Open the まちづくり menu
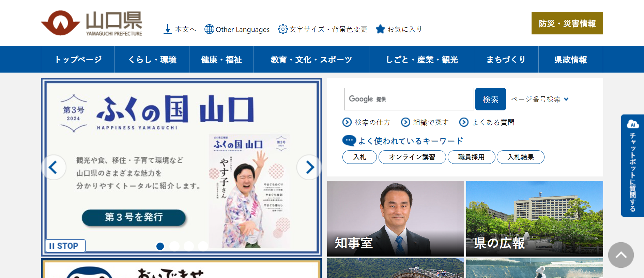Screen dimensions: 644x278 coord(506,60)
